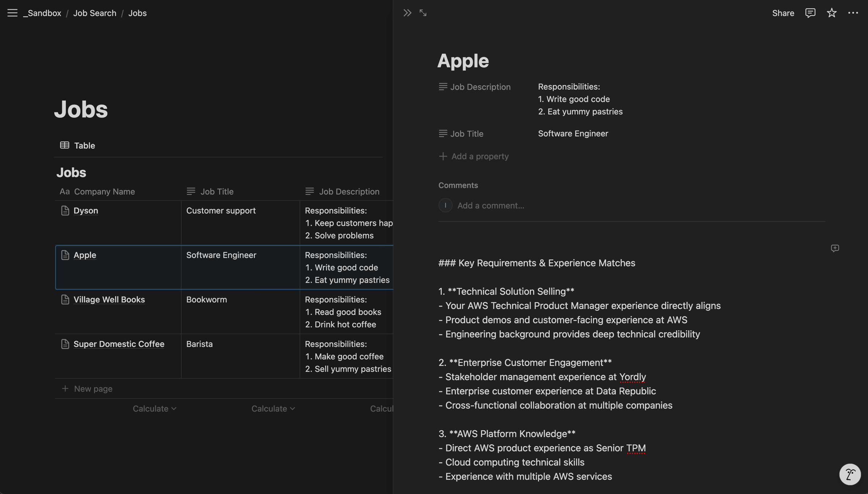Open the sidebar hamburger menu
The width and height of the screenshot is (868, 494).
pyautogui.click(x=12, y=13)
